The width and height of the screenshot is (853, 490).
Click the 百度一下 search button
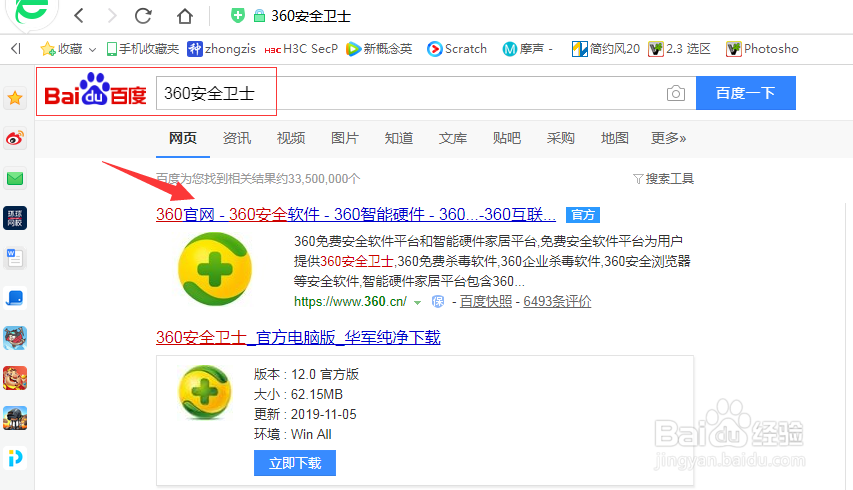click(x=746, y=93)
